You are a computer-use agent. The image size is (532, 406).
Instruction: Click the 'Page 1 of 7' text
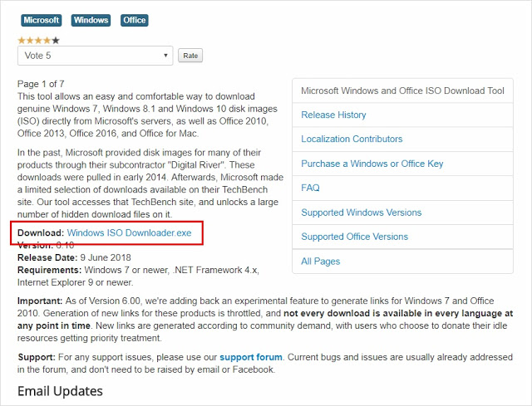point(41,84)
